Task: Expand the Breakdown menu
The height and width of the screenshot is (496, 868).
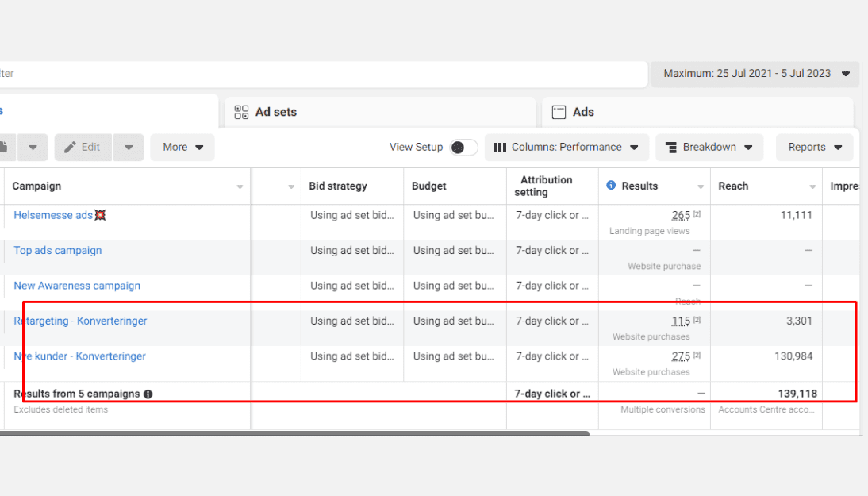Action: [709, 148]
